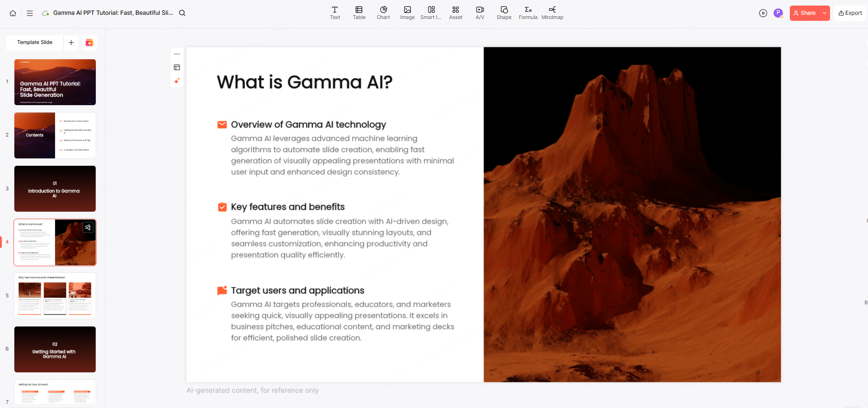This screenshot has height=408, width=868.
Task: Open the search magnifier icon
Action: click(x=182, y=13)
